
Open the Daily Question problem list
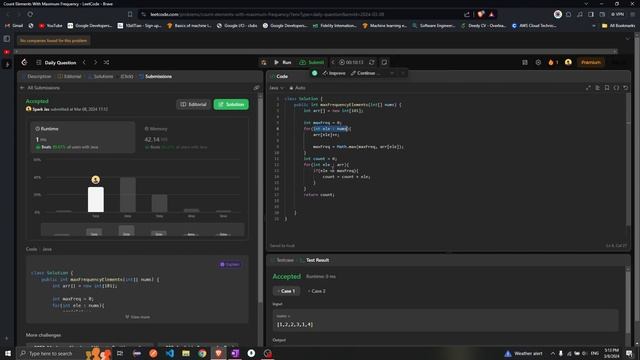click(x=56, y=62)
